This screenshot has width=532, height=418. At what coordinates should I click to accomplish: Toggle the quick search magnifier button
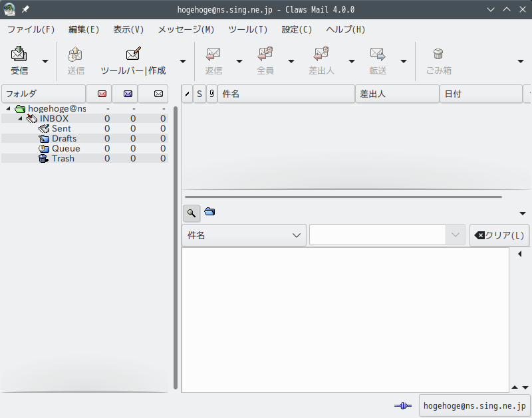coord(192,213)
